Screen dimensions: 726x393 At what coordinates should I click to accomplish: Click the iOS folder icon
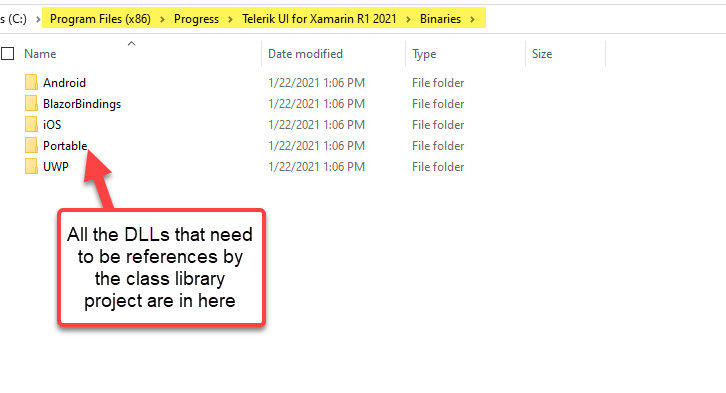point(31,124)
